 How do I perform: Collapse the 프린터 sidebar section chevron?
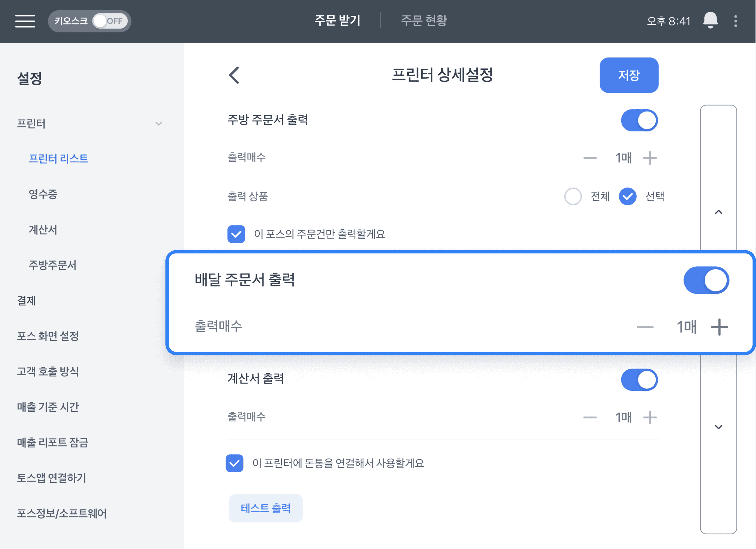pyautogui.click(x=159, y=124)
